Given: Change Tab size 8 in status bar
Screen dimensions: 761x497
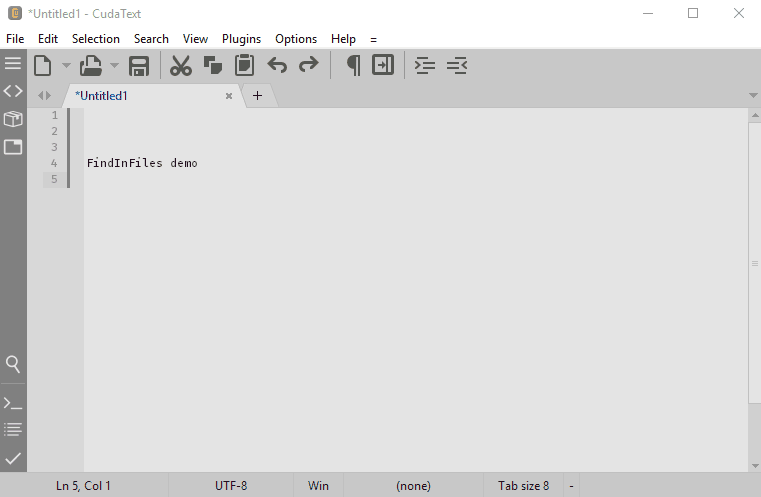Looking at the screenshot, I should click(x=523, y=485).
